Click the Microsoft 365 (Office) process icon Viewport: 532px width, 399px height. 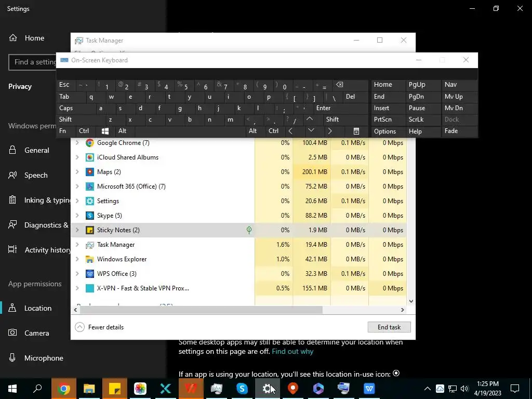[x=89, y=187]
